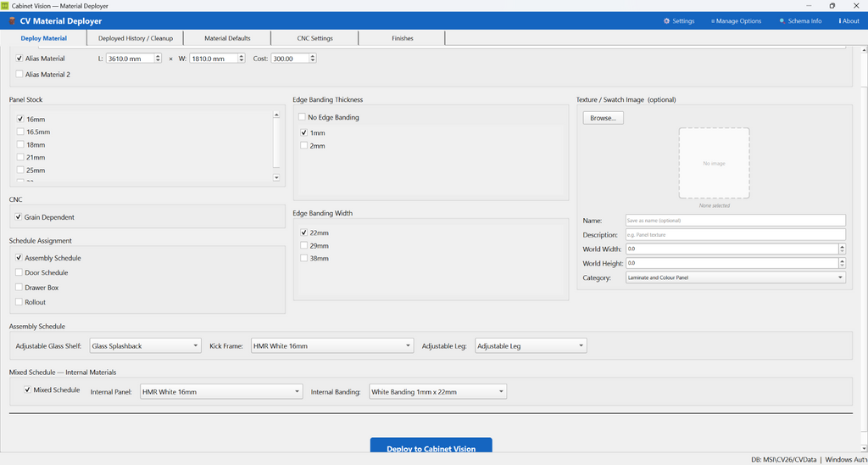The width and height of the screenshot is (868, 465).
Task: Enable the Alias Material 2 checkbox
Action: [x=19, y=74]
